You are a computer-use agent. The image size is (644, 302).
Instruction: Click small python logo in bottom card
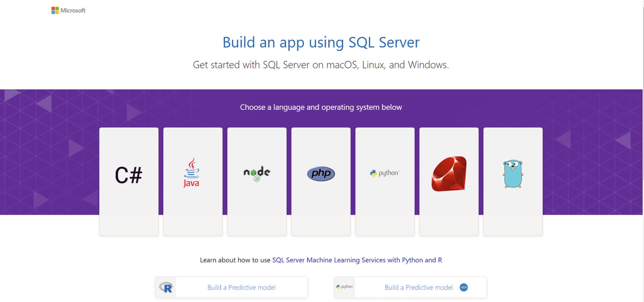coord(344,287)
